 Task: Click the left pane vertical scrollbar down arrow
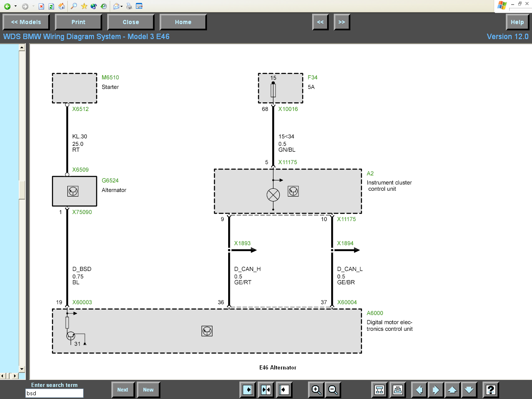point(22,369)
